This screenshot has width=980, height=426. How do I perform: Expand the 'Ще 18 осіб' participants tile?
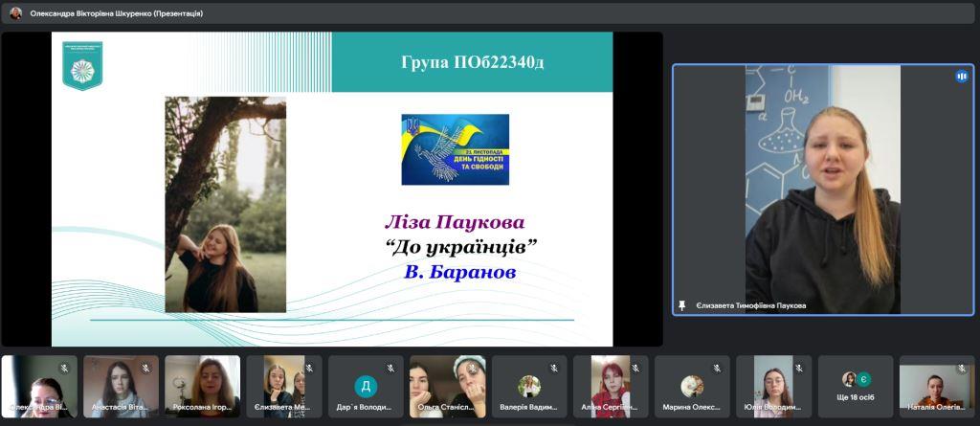855,387
